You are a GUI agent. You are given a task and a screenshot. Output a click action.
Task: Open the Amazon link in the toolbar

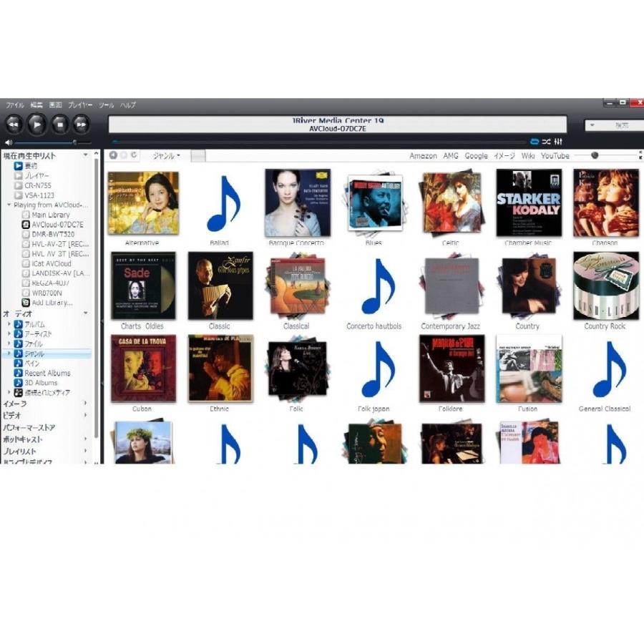click(423, 155)
